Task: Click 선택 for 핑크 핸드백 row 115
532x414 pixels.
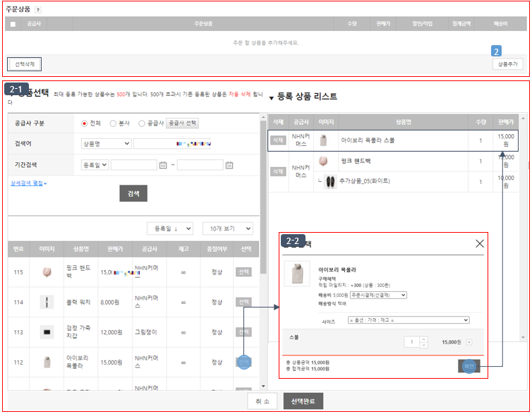Action: click(x=243, y=272)
